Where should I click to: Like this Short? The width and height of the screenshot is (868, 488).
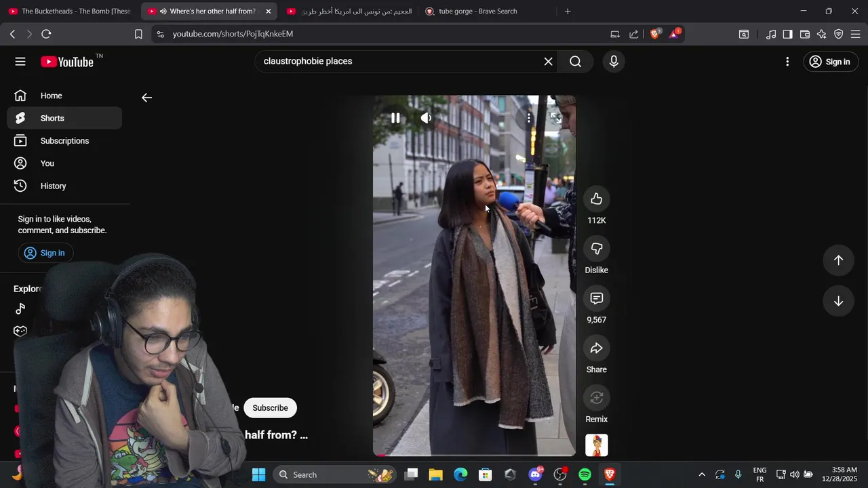597,199
